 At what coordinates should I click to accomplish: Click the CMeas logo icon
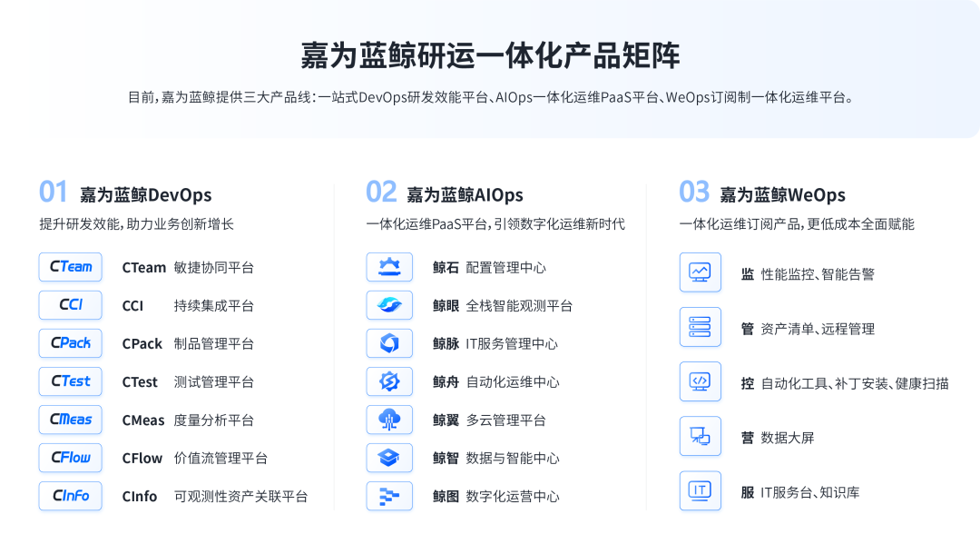coord(71,420)
